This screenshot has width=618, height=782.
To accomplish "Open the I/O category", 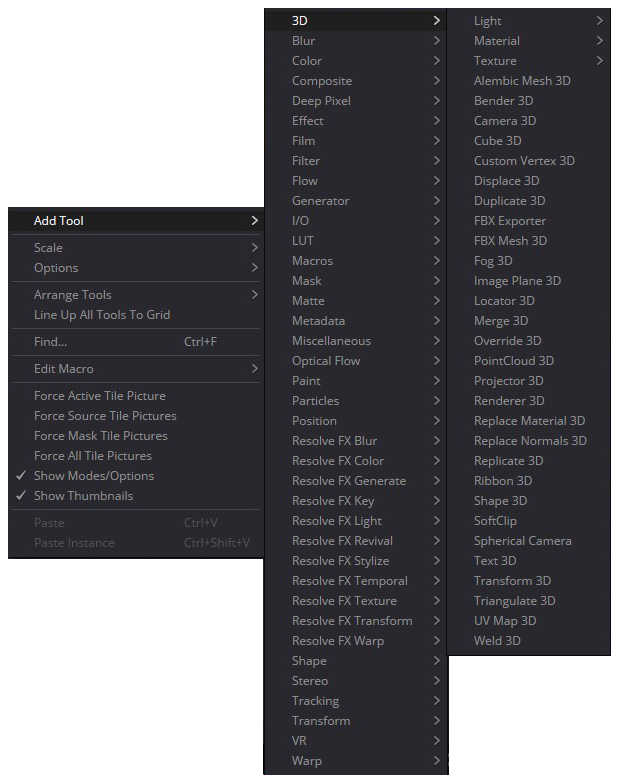I will coord(356,221).
